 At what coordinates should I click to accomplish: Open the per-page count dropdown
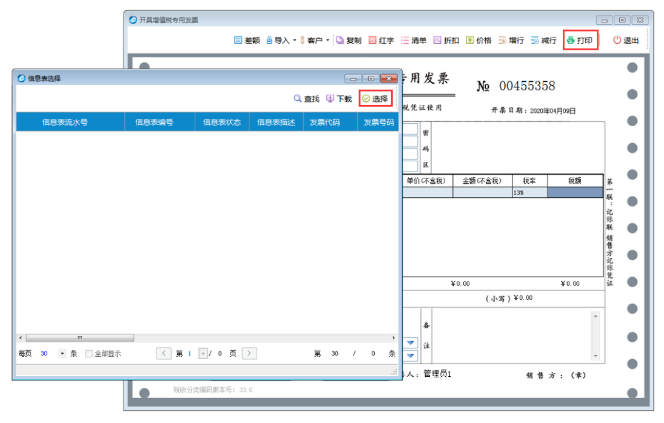click(62, 353)
